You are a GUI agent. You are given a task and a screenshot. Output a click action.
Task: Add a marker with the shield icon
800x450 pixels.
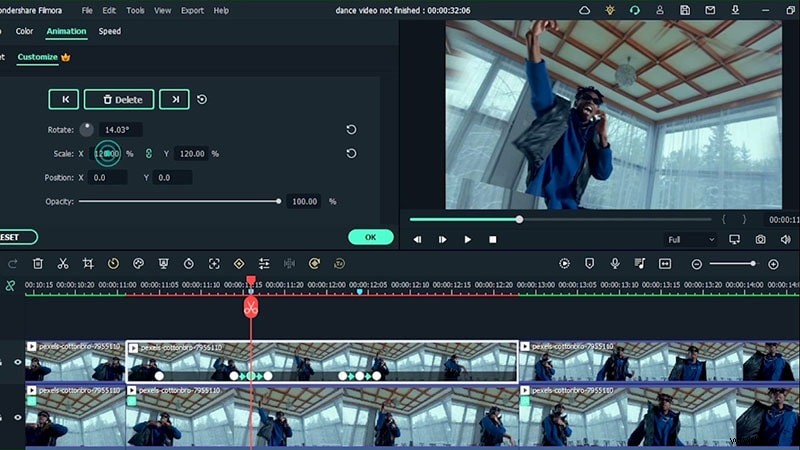pos(589,264)
